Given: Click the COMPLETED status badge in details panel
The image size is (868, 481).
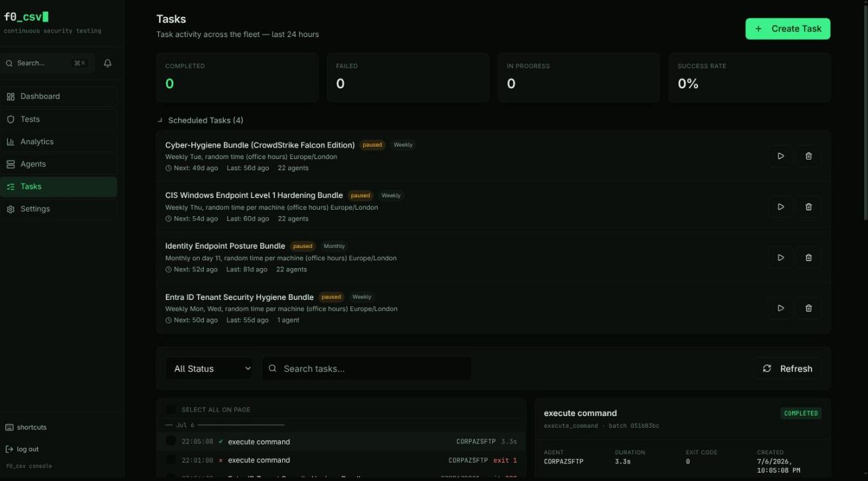Looking at the screenshot, I should point(801,413).
